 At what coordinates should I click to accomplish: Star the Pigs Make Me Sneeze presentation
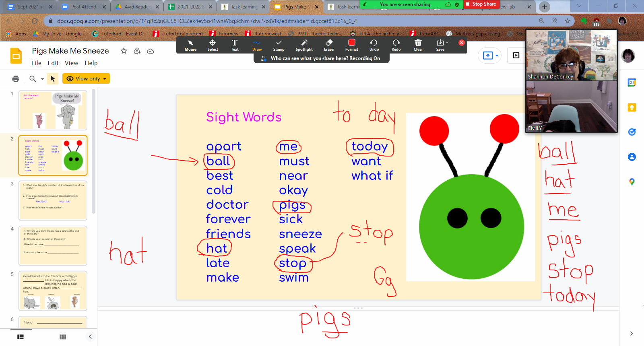pos(124,51)
